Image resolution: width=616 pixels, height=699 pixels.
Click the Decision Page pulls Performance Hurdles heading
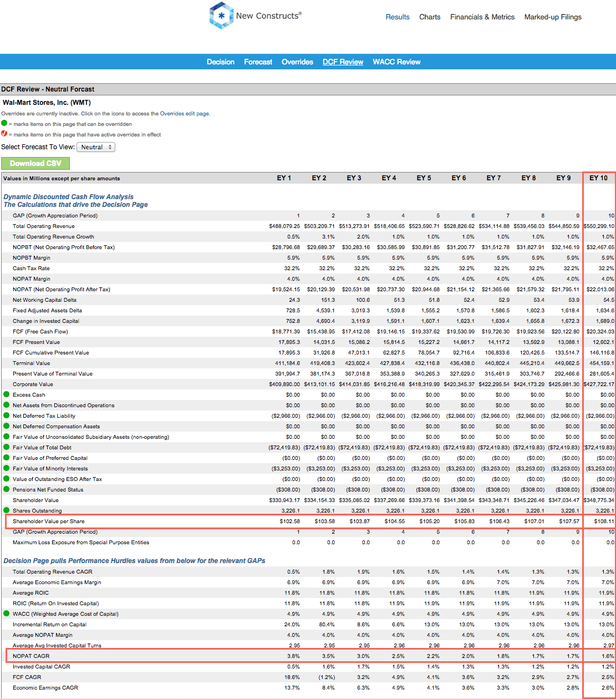tap(134, 561)
